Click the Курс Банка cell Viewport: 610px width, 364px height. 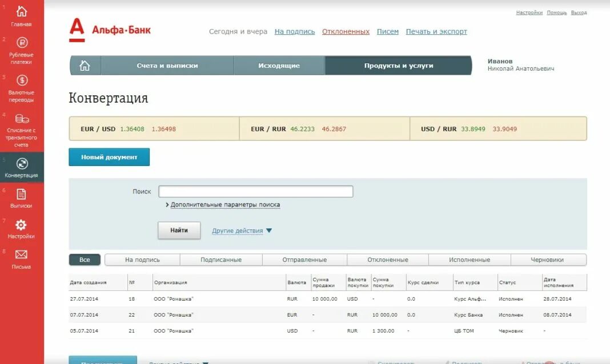(468, 315)
